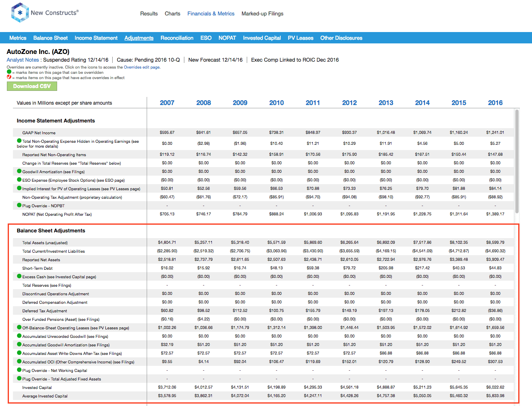The width and height of the screenshot is (532, 406).
Task: Select the Adjustments tab
Action: click(x=139, y=38)
